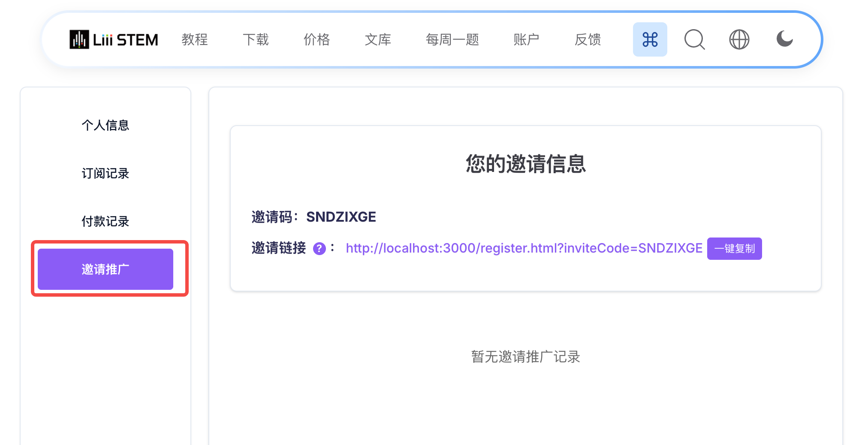Open the 反馈 page
Viewport: 868px width, 445px height.
point(588,39)
